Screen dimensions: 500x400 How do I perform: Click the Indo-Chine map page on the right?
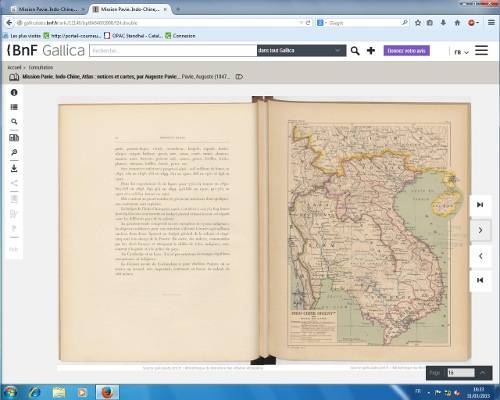tap(369, 231)
